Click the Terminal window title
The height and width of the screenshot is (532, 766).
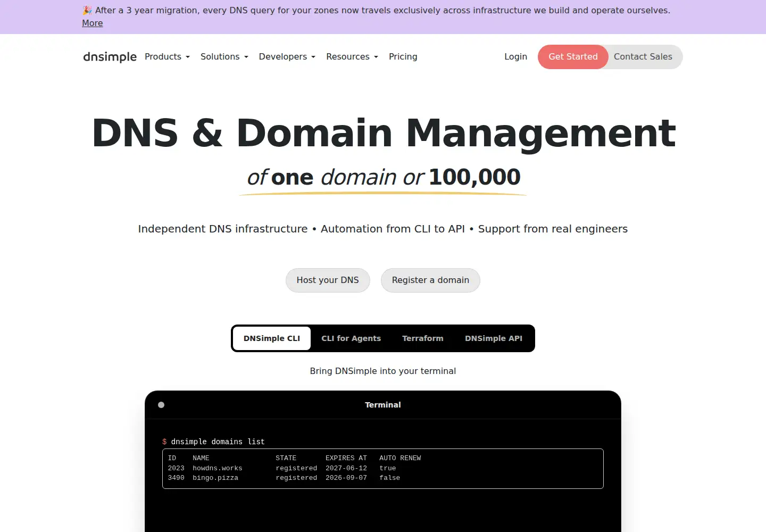pos(383,405)
